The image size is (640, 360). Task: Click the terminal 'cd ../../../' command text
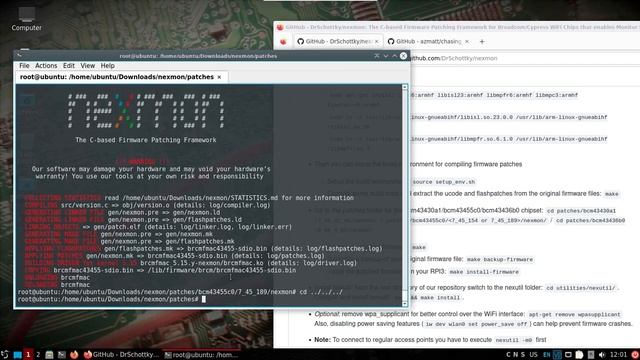pyautogui.click(x=321, y=292)
